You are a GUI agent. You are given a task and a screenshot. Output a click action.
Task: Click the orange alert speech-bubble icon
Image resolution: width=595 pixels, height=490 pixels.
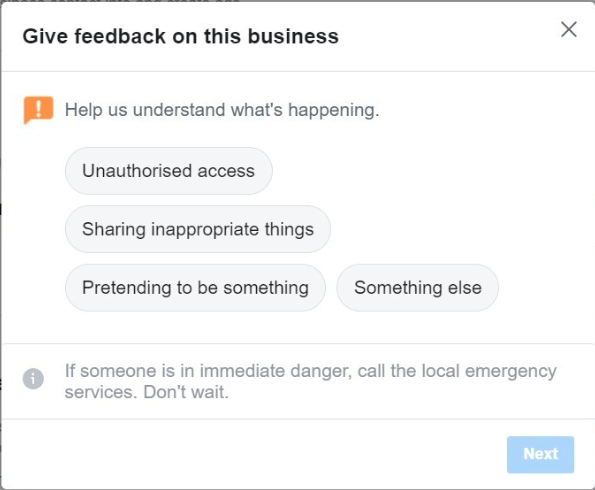pos(38,110)
